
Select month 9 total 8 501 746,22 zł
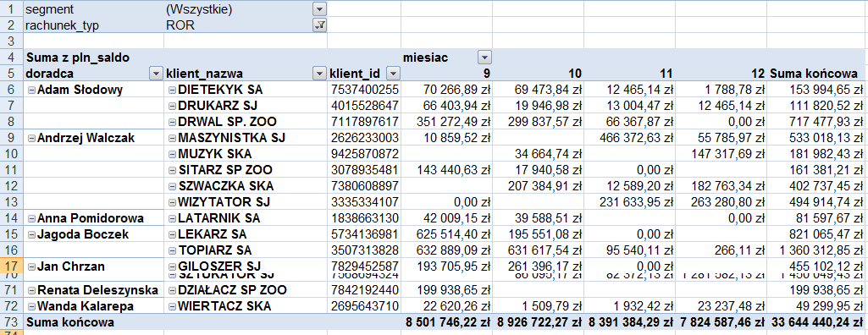coord(448,322)
